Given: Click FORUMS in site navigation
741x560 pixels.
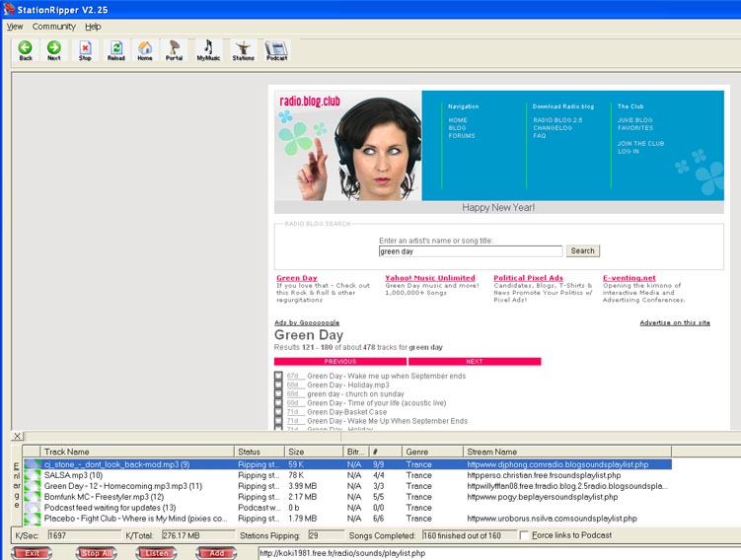Looking at the screenshot, I should [x=462, y=135].
